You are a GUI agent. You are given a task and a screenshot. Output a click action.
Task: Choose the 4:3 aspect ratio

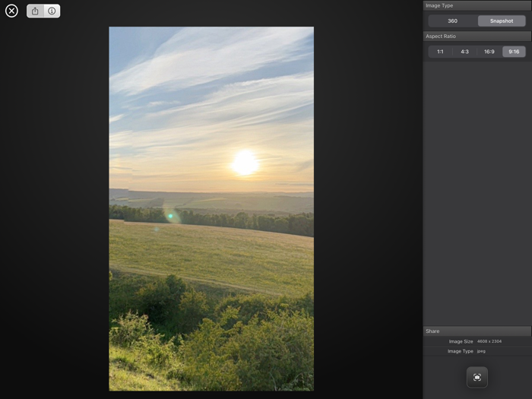[x=464, y=52]
